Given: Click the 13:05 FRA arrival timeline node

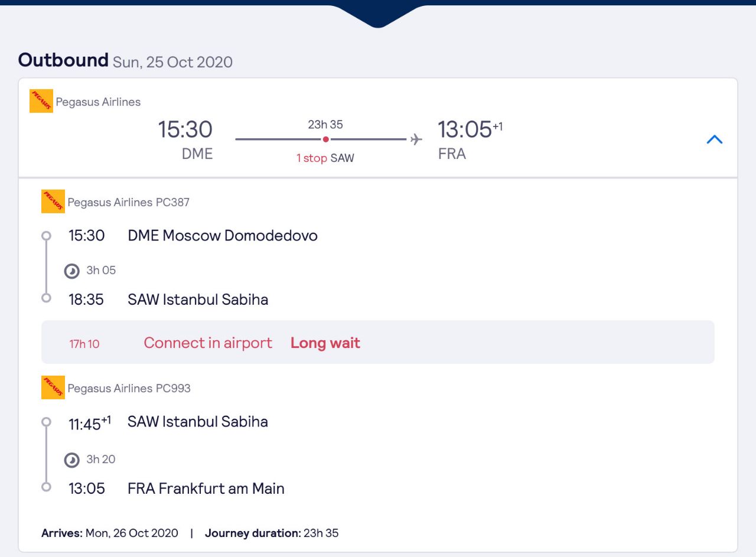Looking at the screenshot, I should [46, 487].
